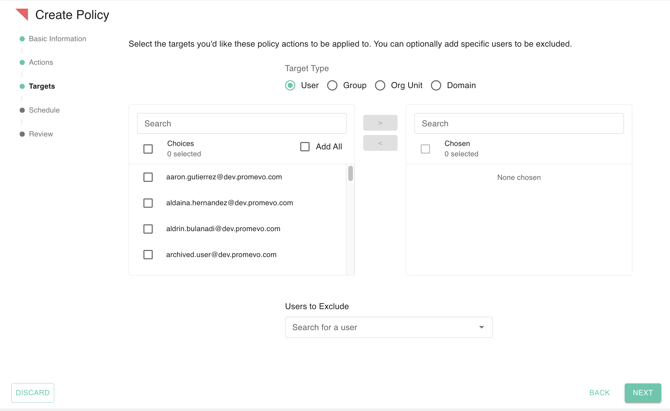Click aaron.gutierrez@dev.promevo.com email text

click(x=224, y=177)
